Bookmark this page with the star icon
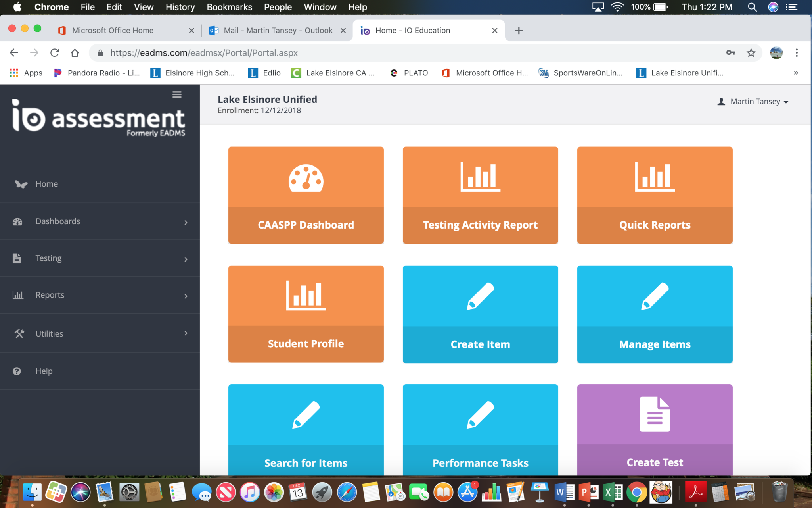This screenshot has height=508, width=812. click(x=751, y=53)
